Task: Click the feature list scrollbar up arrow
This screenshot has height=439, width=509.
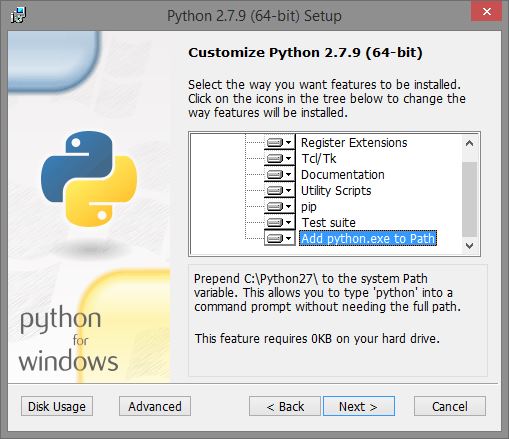Action: click(x=470, y=144)
